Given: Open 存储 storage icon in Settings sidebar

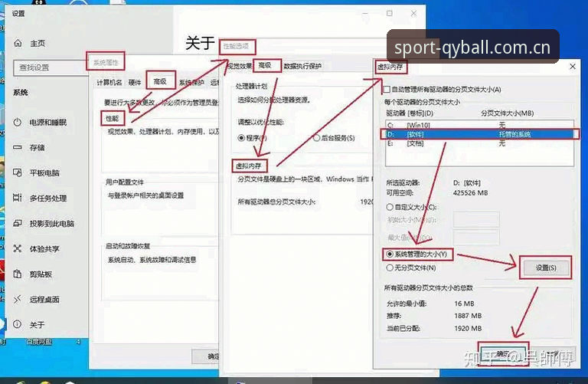Looking at the screenshot, I should click(18, 147).
